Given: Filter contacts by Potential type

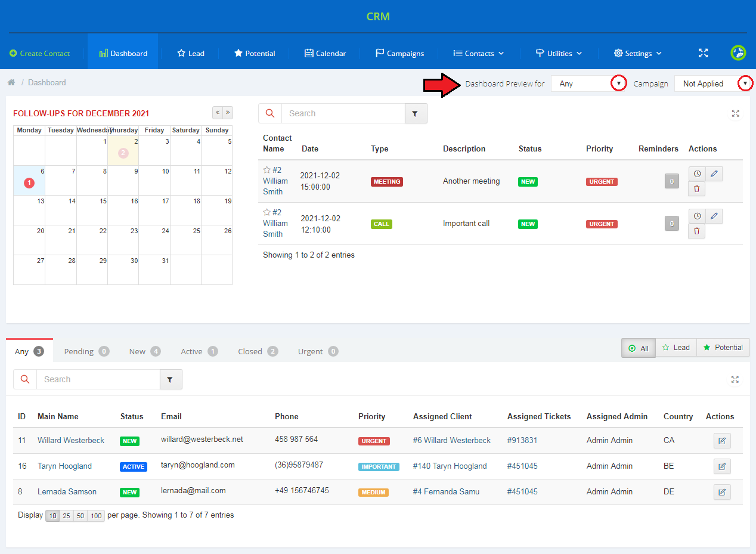Looking at the screenshot, I should click(x=723, y=348).
